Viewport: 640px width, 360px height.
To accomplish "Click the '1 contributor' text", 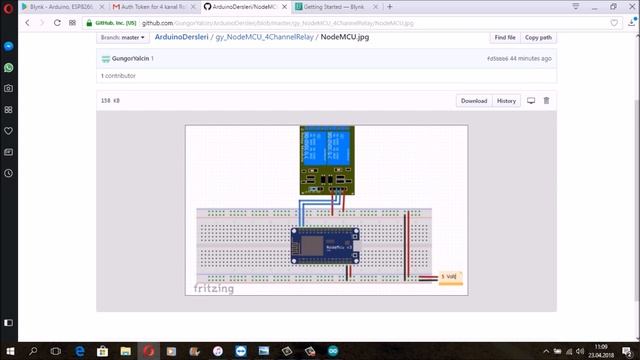I will [118, 76].
